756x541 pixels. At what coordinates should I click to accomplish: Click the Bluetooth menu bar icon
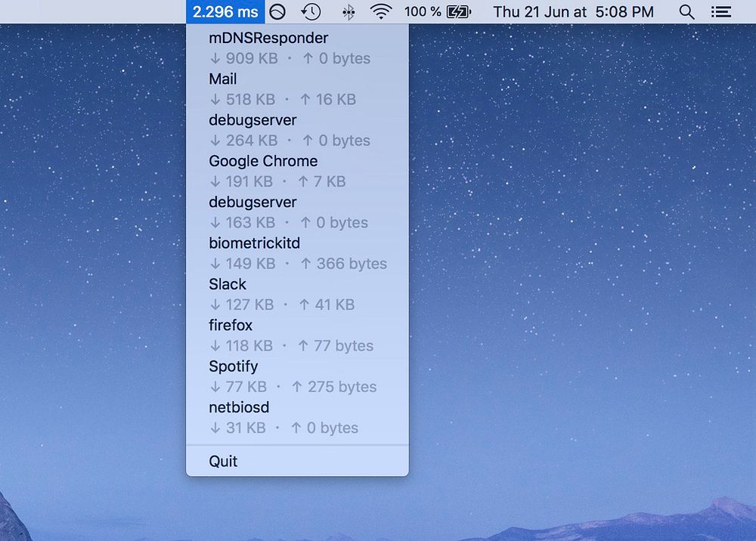(349, 12)
